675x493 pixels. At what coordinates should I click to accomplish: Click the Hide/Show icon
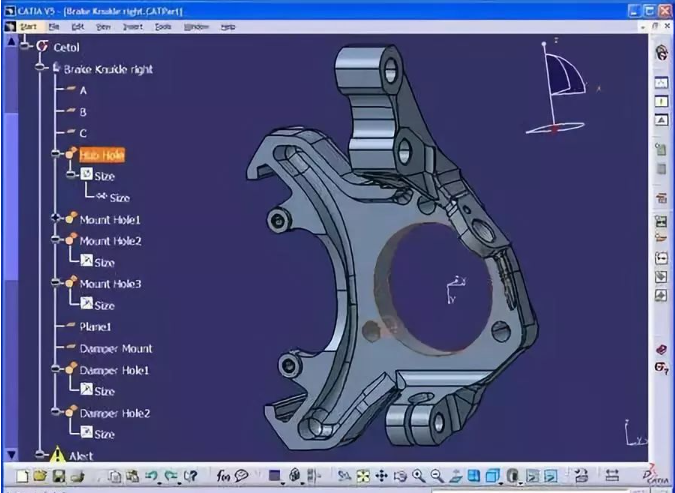pos(532,476)
